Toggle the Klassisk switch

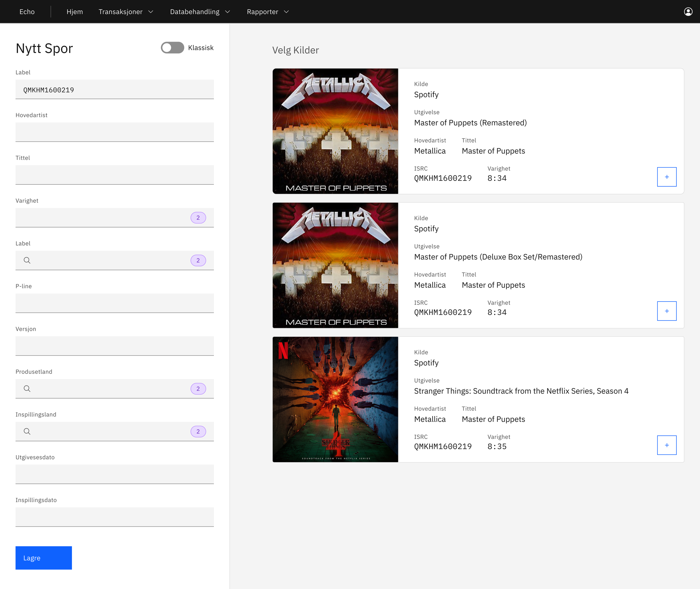[x=172, y=48]
